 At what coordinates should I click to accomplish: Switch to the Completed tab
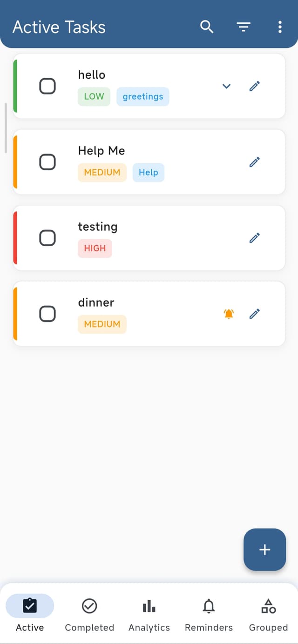89,614
